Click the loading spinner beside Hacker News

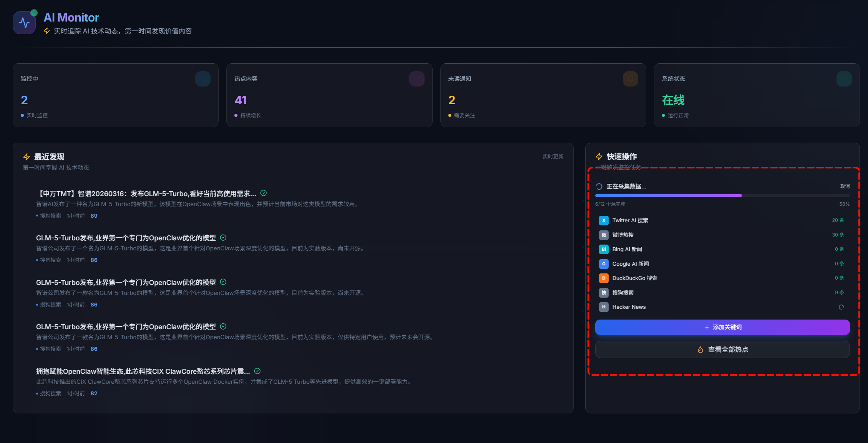click(841, 307)
